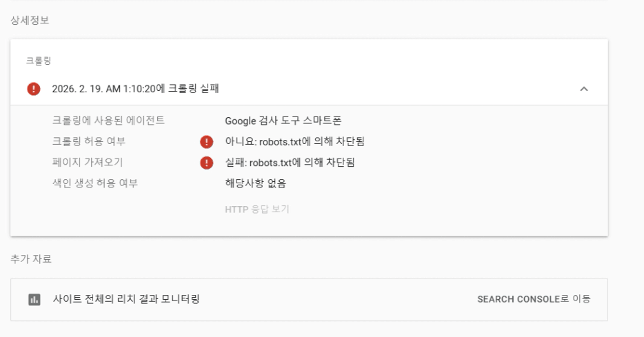Click the 크롤링 허용 여부 label

tap(89, 142)
